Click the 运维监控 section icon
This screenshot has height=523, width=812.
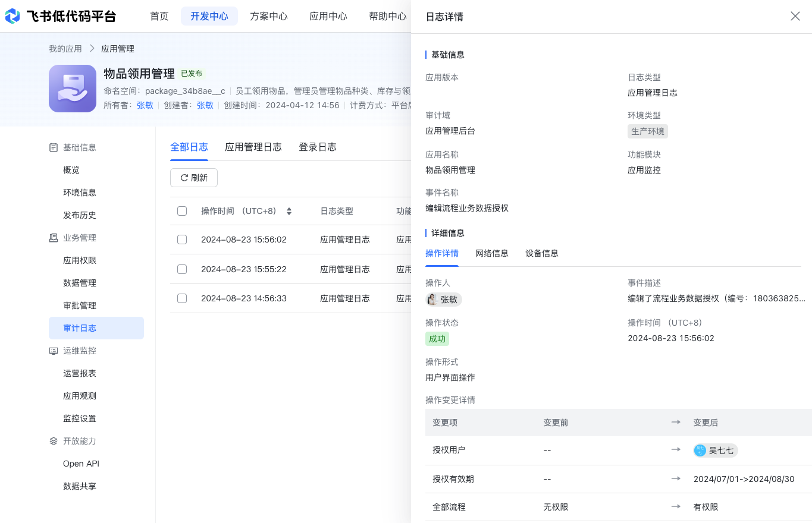(54, 351)
